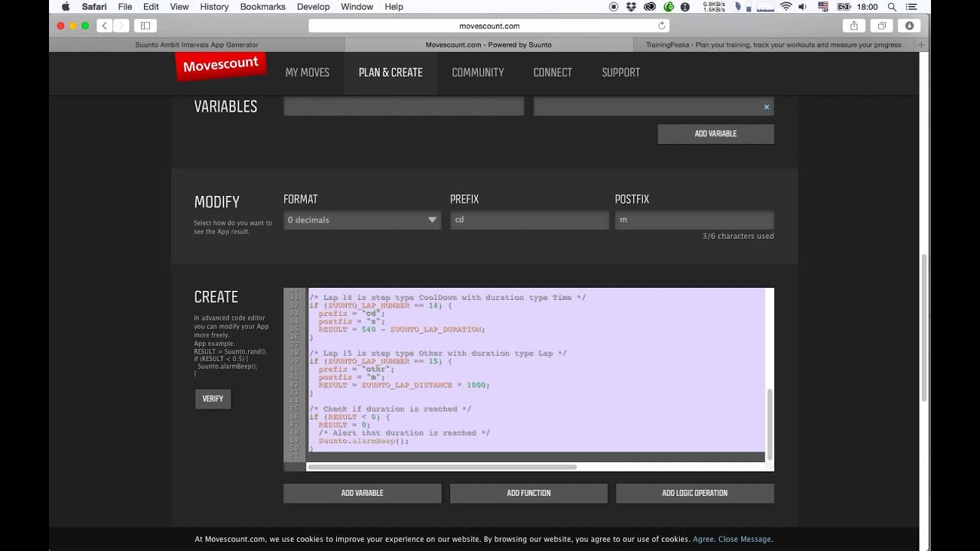Click the US flag input source icon
980x551 pixels.
[823, 6]
